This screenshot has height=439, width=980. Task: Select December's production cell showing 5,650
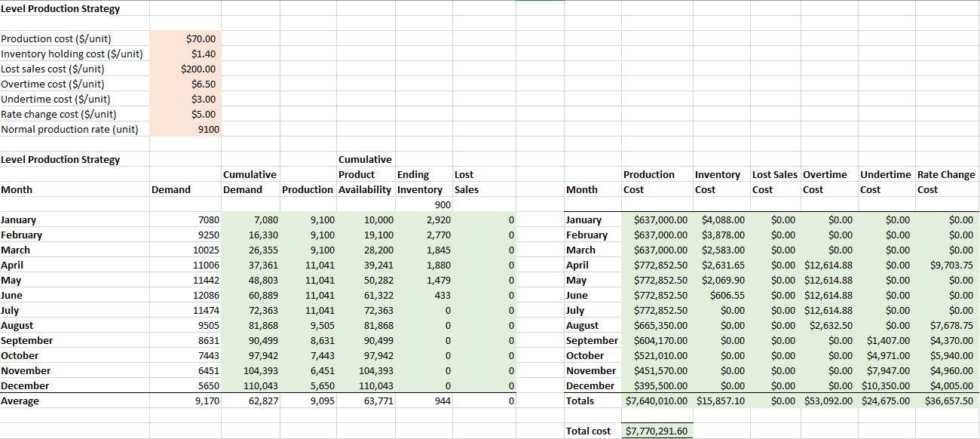[x=309, y=385]
